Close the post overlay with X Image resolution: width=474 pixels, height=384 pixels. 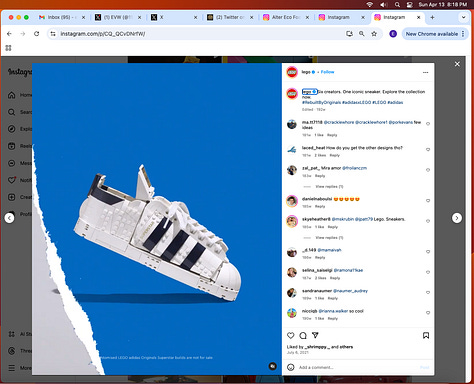[x=457, y=64]
